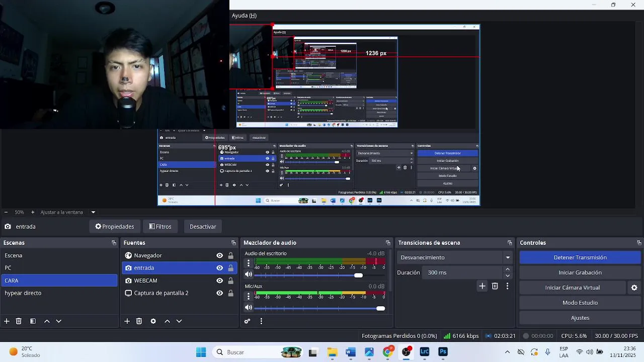Select the CARA scene
The height and width of the screenshot is (362, 644).
59,281
